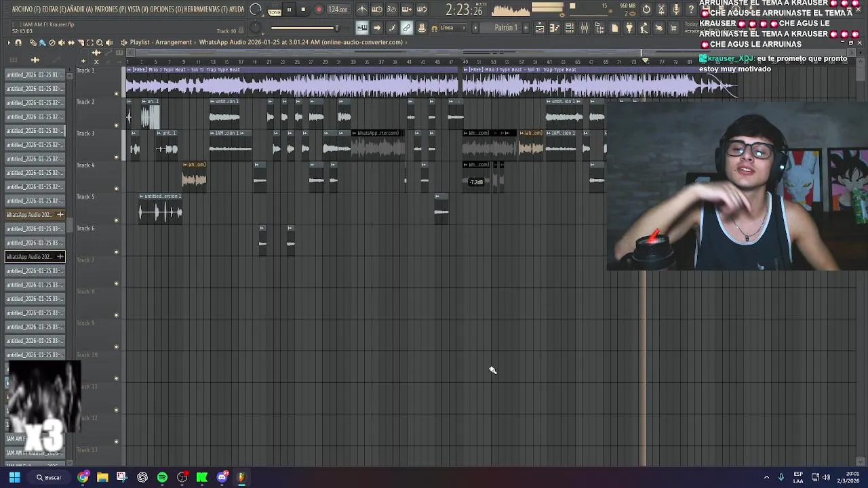Open the plugin picker plug icon
This screenshot has width=868, height=488.
[629, 28]
